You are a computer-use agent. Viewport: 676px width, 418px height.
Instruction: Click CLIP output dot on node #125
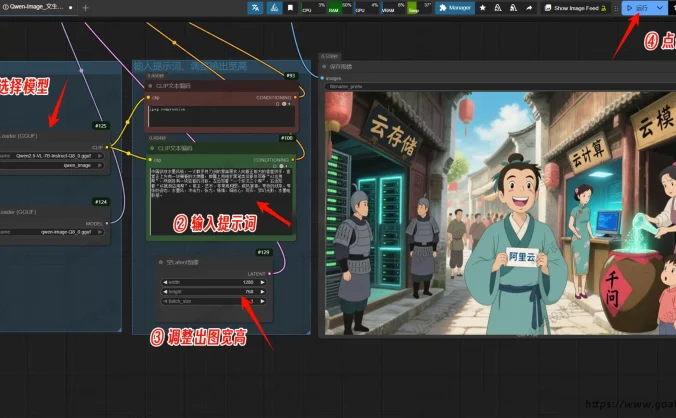coord(107,147)
